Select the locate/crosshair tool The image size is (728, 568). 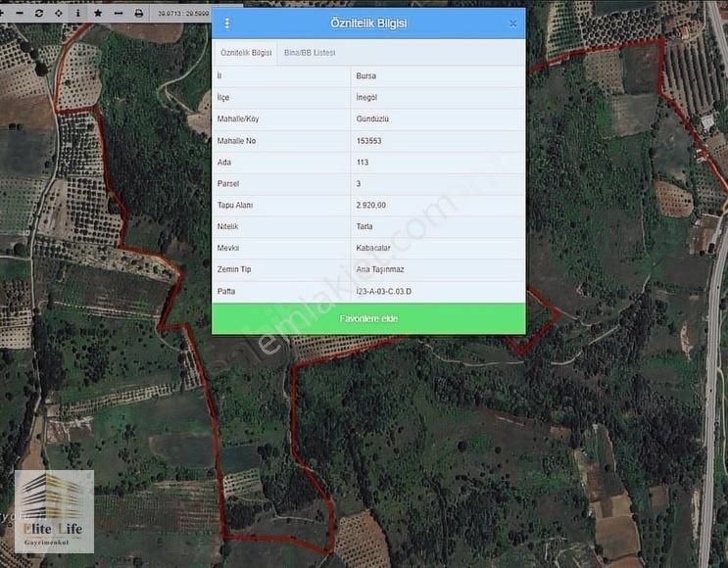[x=59, y=13]
